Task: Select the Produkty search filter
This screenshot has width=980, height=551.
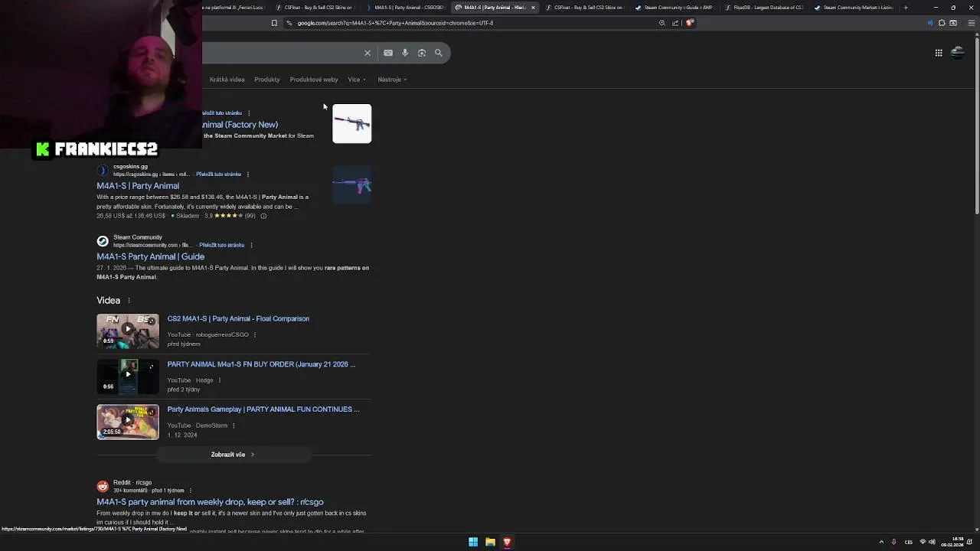Action: (x=267, y=80)
